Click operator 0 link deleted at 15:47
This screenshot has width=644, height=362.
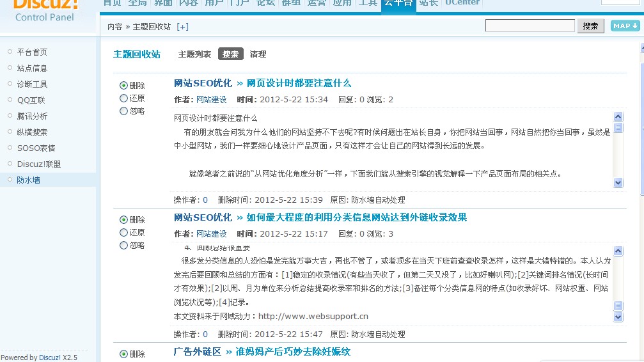205,334
